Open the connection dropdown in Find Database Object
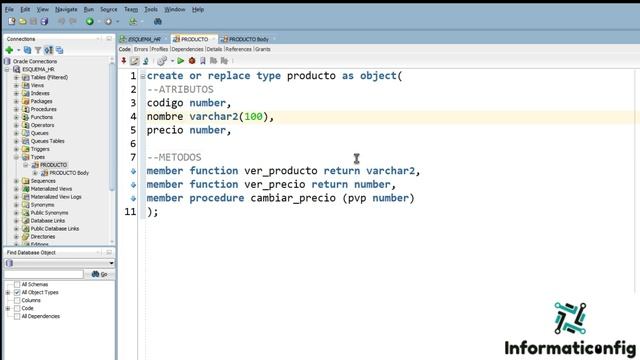Screen dimensions: 640x360 [111, 263]
